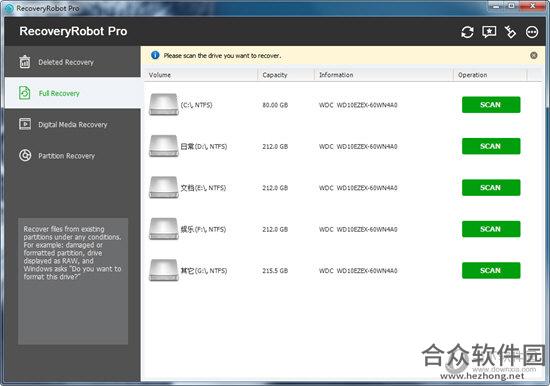The width and height of the screenshot is (550, 386).
Task: Close the RecoveryRobot Pro window
Action: pyautogui.click(x=532, y=5)
